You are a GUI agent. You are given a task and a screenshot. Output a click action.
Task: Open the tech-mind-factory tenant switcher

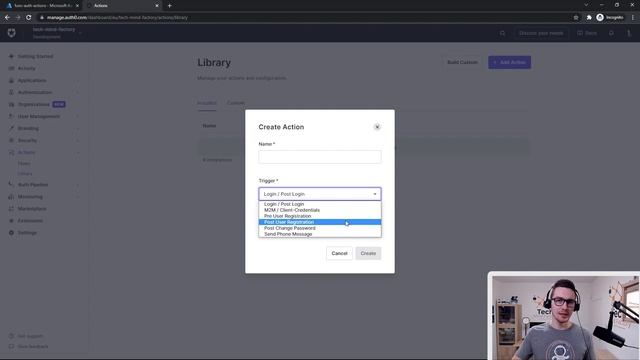tap(57, 33)
